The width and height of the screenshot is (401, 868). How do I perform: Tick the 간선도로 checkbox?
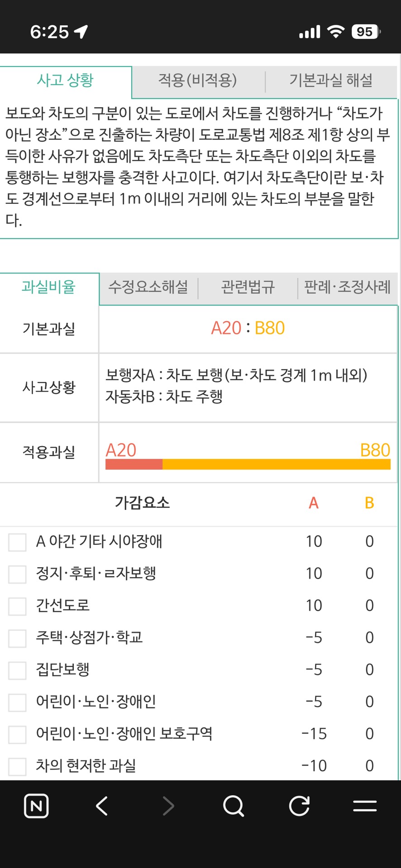[17, 606]
